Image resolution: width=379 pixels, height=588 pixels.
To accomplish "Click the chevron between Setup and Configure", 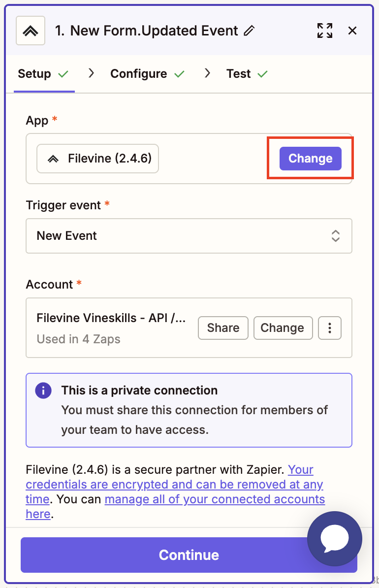I will coord(91,73).
